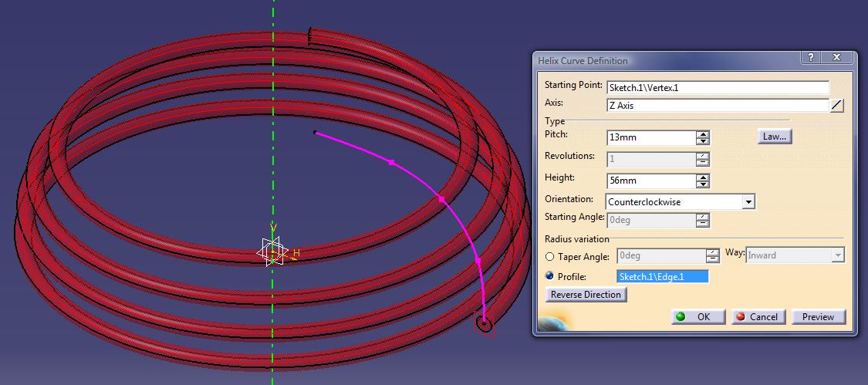Click the Starting Point field with Sketch.1\Vertex.1
Screen dimensions: 868x385
pos(718,87)
